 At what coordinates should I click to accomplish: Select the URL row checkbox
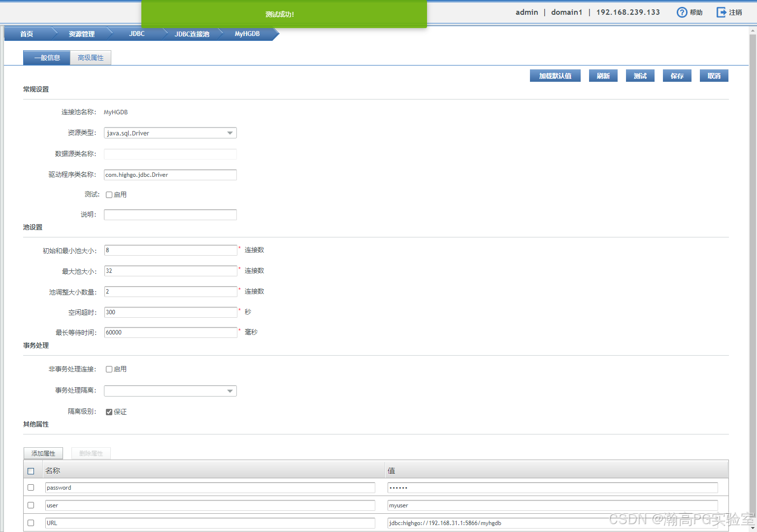click(x=31, y=523)
